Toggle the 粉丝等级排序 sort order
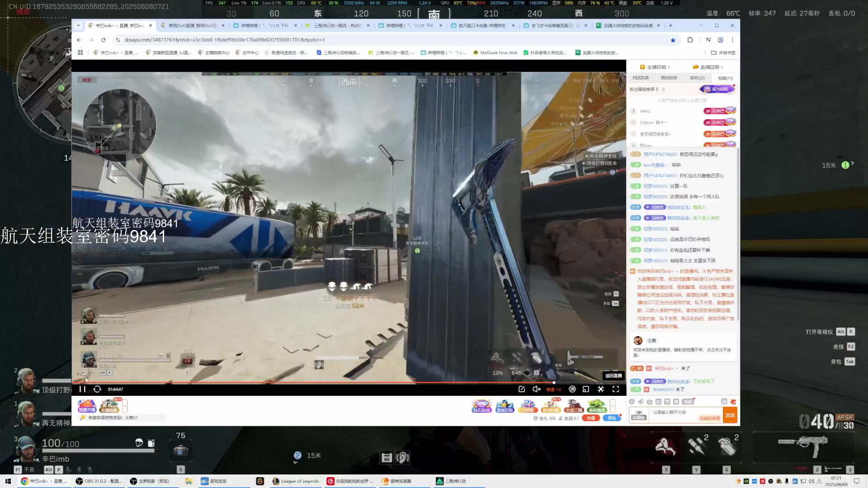The image size is (868, 488). pyautogui.click(x=644, y=89)
